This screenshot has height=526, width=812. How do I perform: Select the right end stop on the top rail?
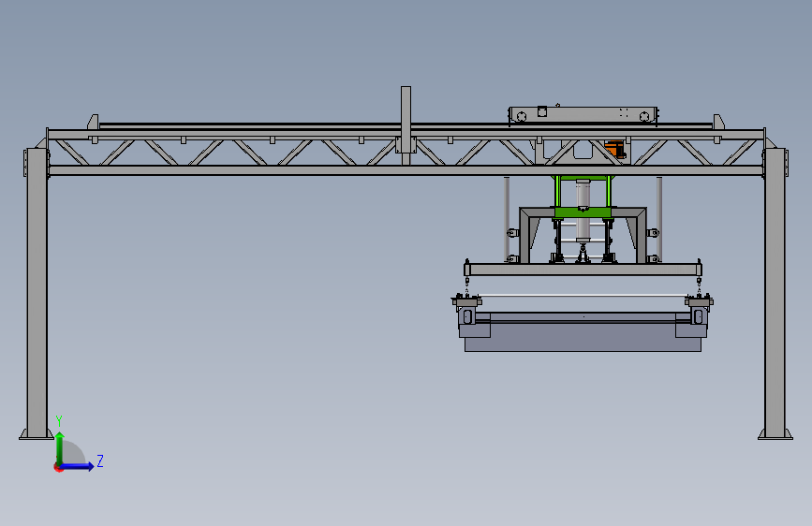[718, 123]
